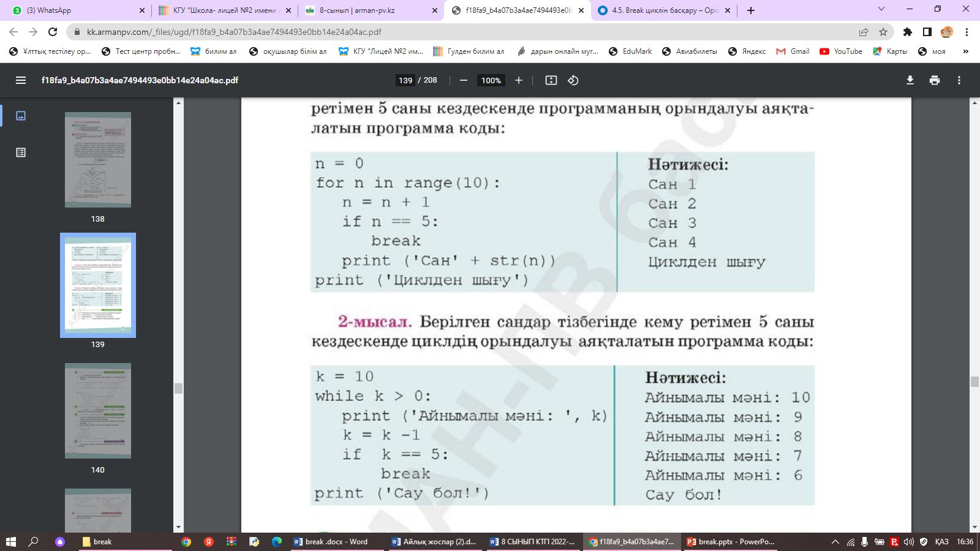Open Microsoft Edge from taskbar
980x551 pixels.
click(277, 542)
